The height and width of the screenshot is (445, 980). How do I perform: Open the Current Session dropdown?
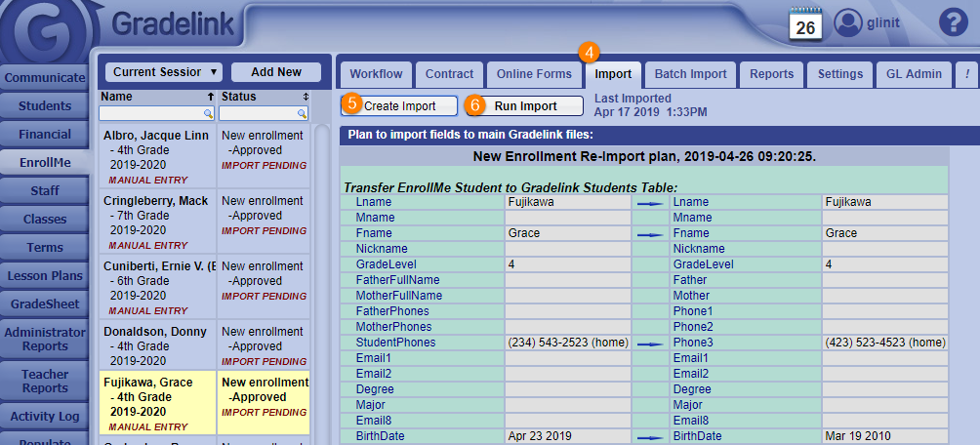[164, 72]
